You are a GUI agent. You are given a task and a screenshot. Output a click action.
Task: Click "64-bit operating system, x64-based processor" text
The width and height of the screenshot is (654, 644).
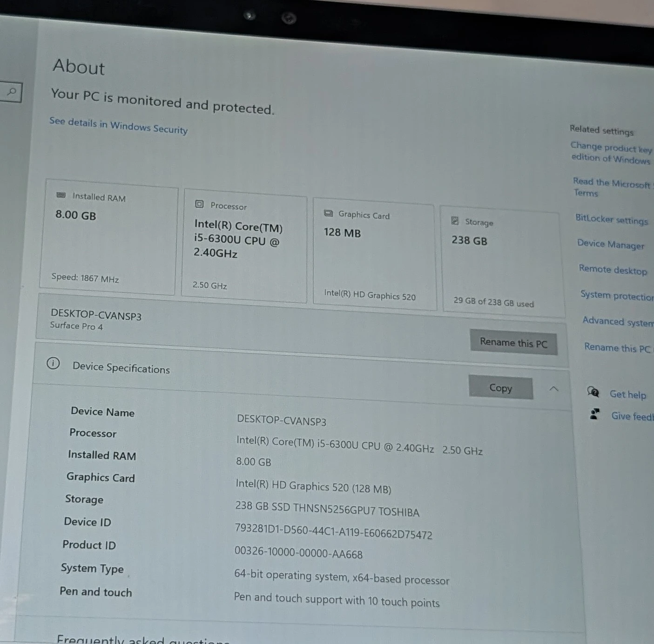pos(342,577)
